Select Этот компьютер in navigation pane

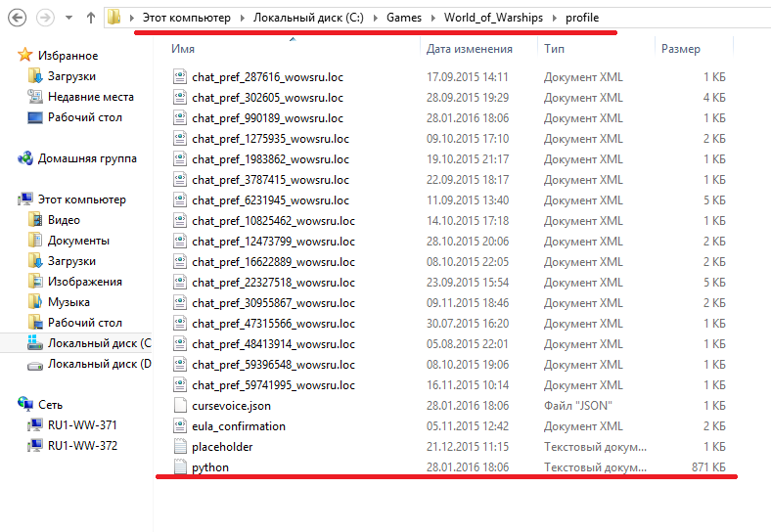coord(81,199)
